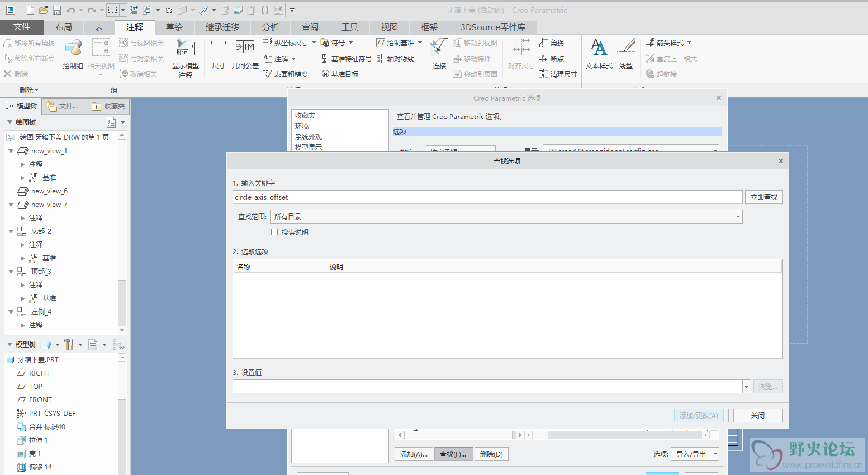This screenshot has width=868, height=475.
Task: Select 拉伸 1 feature in model tree
Action: tap(38, 440)
